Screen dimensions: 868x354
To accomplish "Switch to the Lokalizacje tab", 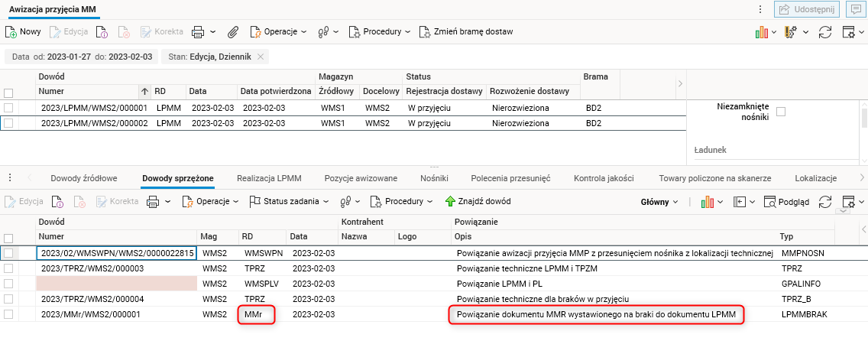I will (x=815, y=178).
